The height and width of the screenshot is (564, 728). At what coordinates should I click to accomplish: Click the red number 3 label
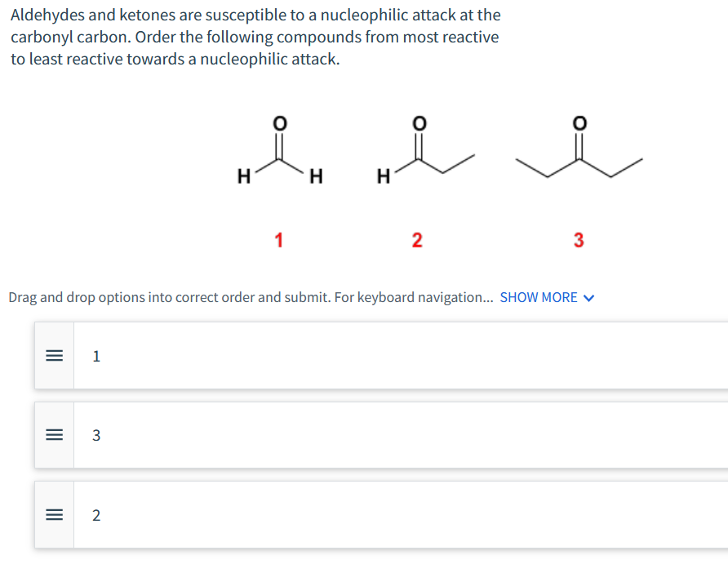coord(579,240)
